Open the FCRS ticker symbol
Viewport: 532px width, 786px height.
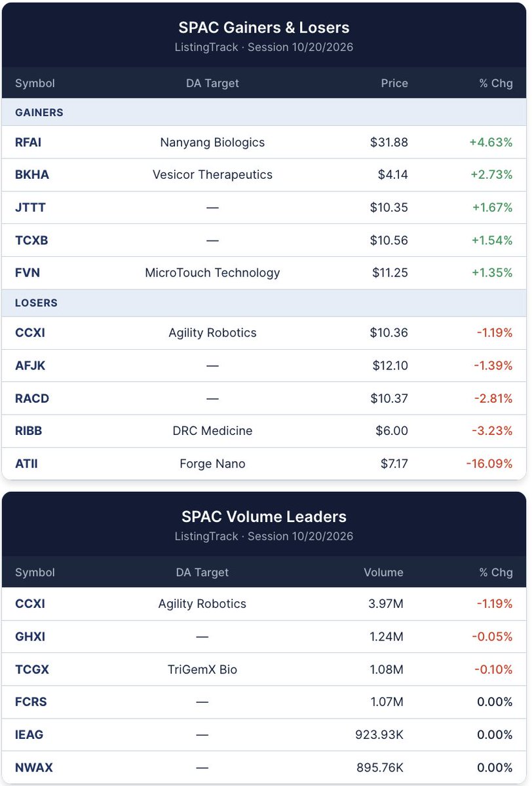coord(31,702)
